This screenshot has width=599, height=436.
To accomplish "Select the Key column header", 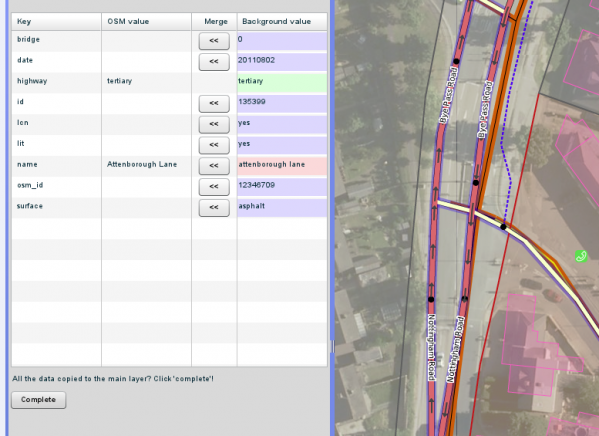I will (x=57, y=21).
